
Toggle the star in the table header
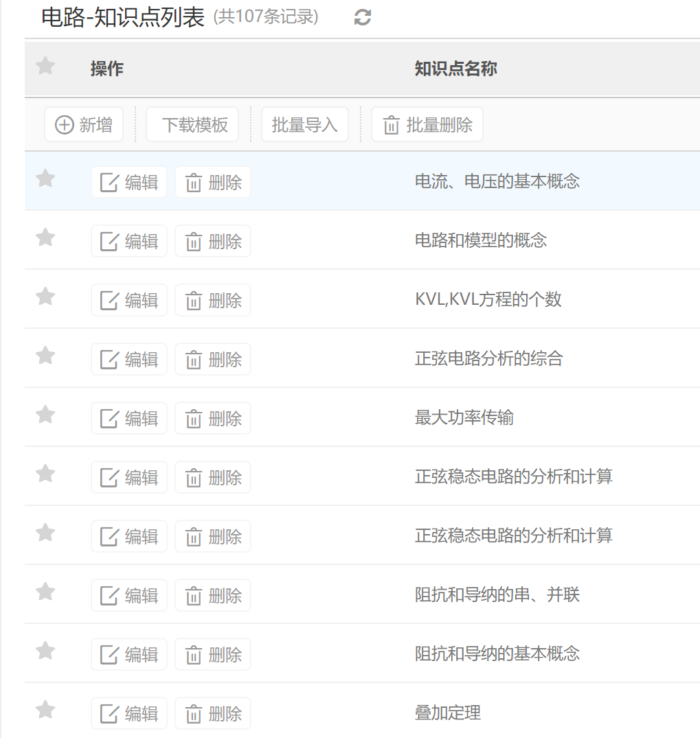[x=45, y=67]
